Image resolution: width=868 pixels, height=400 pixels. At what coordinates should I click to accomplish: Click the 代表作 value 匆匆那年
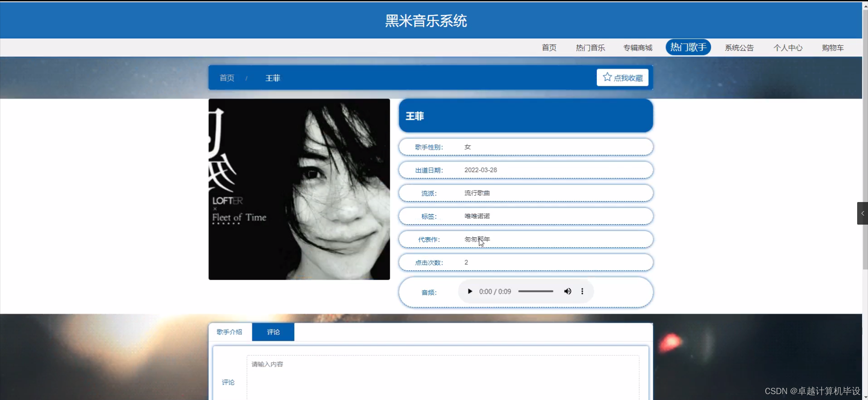tap(477, 239)
